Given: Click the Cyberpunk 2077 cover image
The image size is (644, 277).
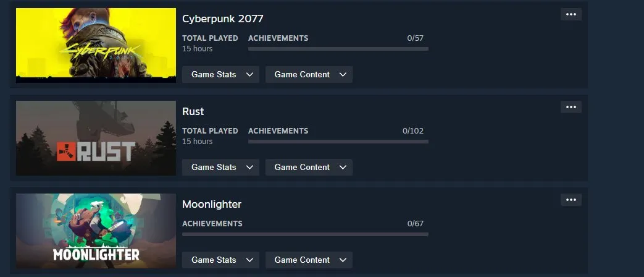Looking at the screenshot, I should click(x=96, y=45).
